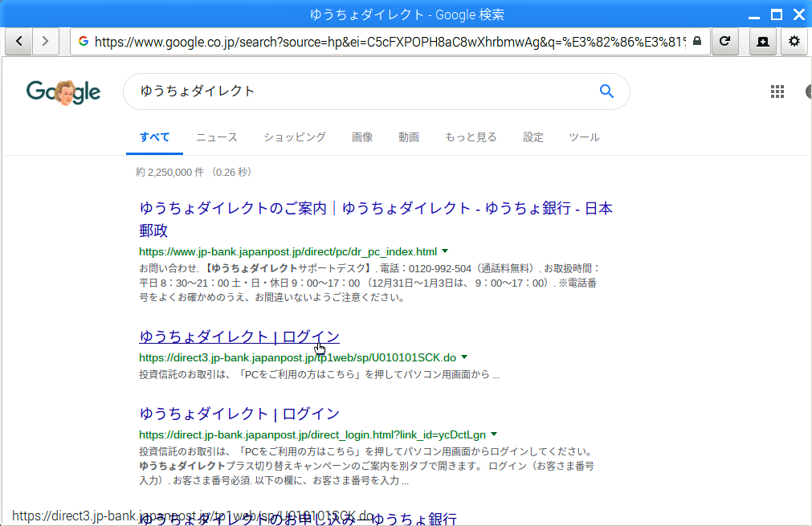Click the result count 約 2,250,000 件 text
The image size is (812, 526).
point(194,173)
